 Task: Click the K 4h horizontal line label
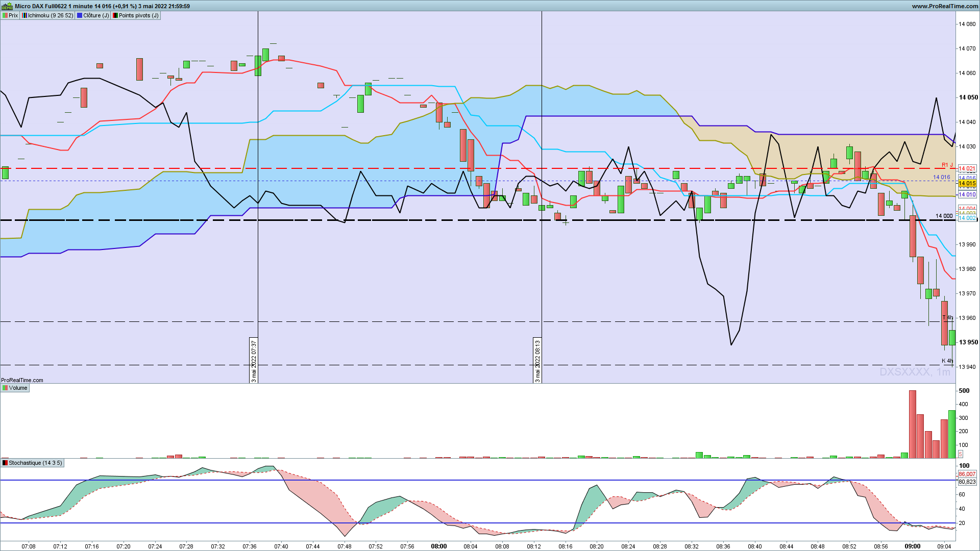[x=947, y=361]
